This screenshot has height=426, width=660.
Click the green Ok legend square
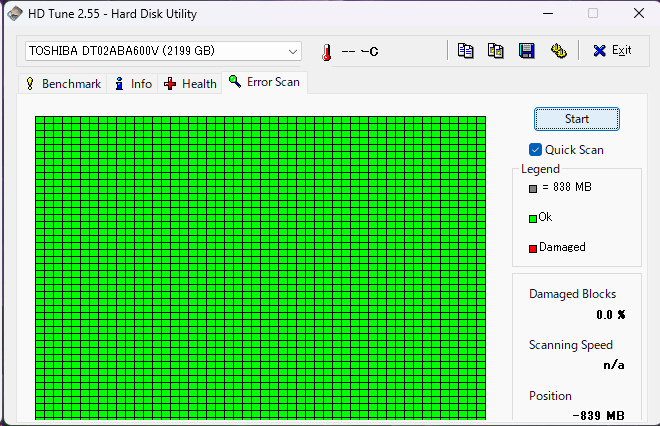click(x=533, y=218)
